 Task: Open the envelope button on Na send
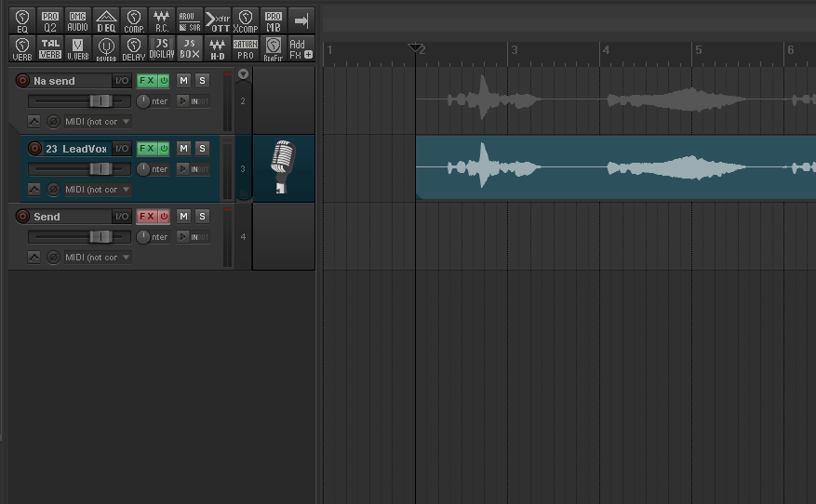[x=33, y=122]
